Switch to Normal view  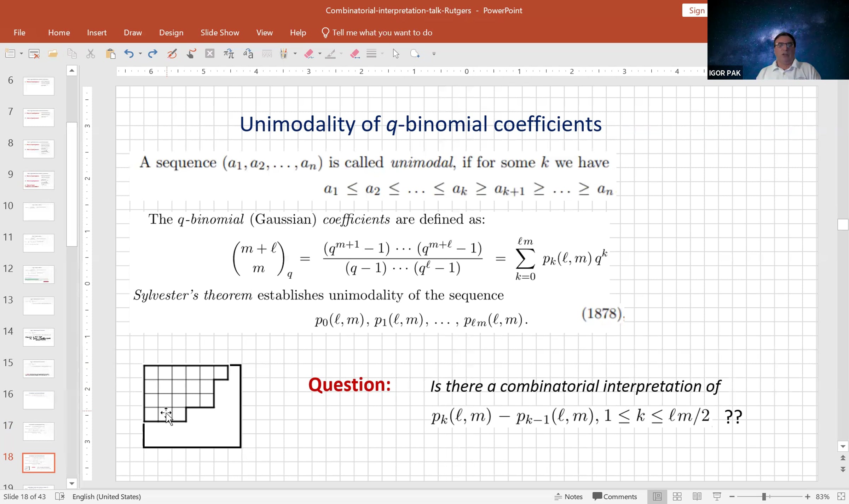point(657,497)
